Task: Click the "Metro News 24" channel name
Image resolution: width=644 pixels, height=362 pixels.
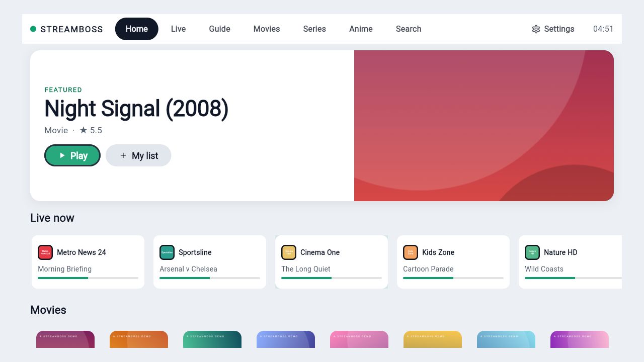Action: coord(82,252)
